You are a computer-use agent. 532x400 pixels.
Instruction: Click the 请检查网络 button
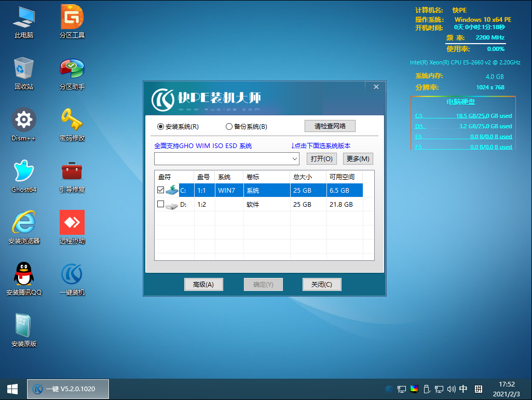330,126
